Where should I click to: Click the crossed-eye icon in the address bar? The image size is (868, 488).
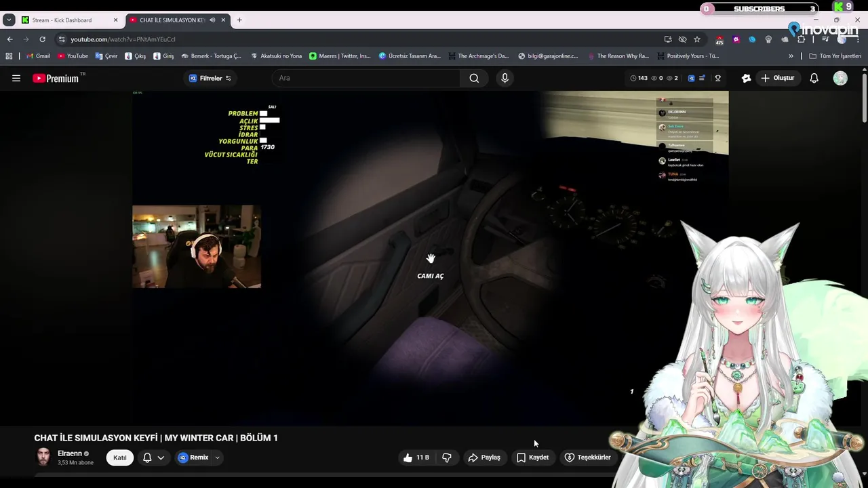point(682,39)
